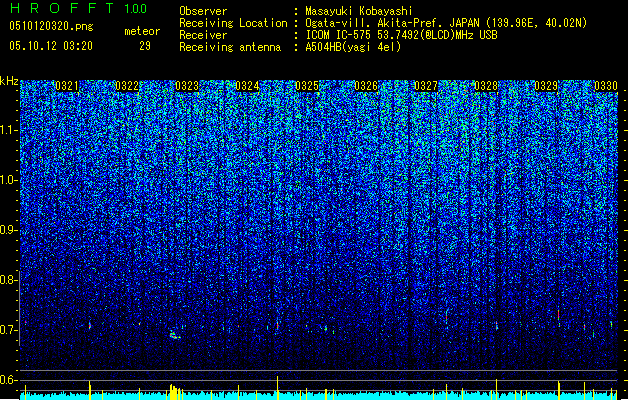Click the 0321 time marker
The height and width of the screenshot is (400, 629).
click(67, 86)
